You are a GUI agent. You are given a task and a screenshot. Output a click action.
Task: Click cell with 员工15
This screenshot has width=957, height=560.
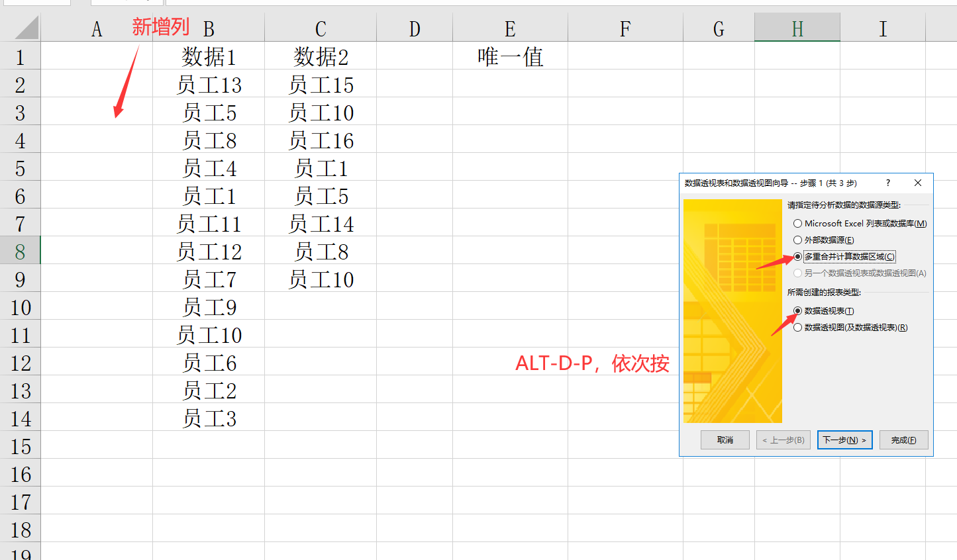(321, 84)
